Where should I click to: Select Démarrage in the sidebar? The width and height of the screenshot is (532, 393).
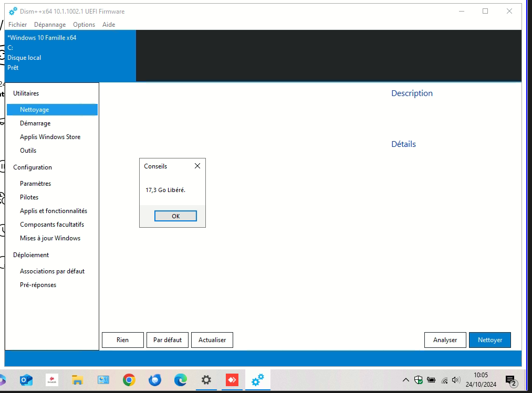(x=35, y=123)
